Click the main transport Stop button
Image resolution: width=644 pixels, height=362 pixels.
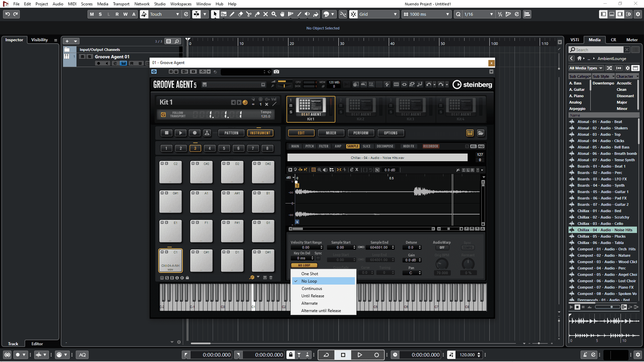343,355
